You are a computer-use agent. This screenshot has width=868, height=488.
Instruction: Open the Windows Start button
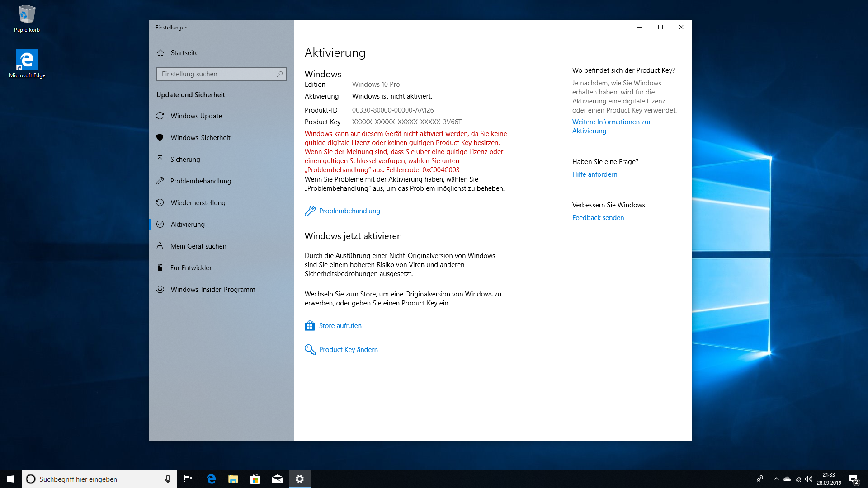[x=11, y=479]
